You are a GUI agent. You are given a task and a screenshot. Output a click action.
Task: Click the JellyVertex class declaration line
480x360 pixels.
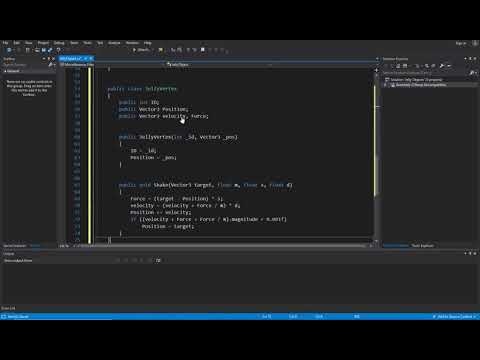[142, 89]
